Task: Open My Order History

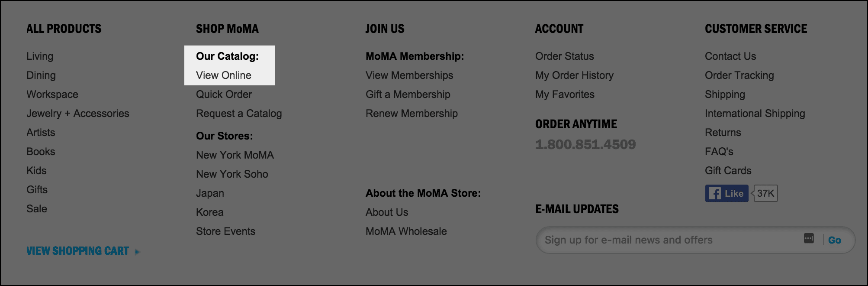Action: point(574,75)
